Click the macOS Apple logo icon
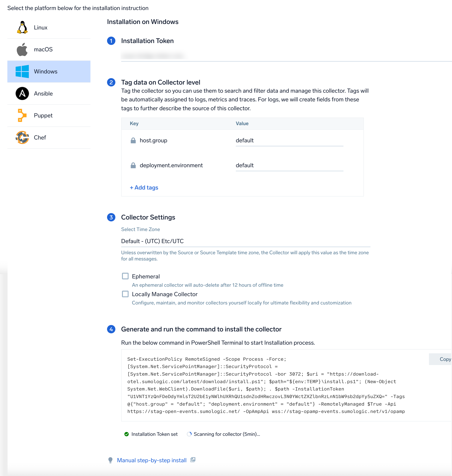This screenshot has height=476, width=452. coord(22,49)
